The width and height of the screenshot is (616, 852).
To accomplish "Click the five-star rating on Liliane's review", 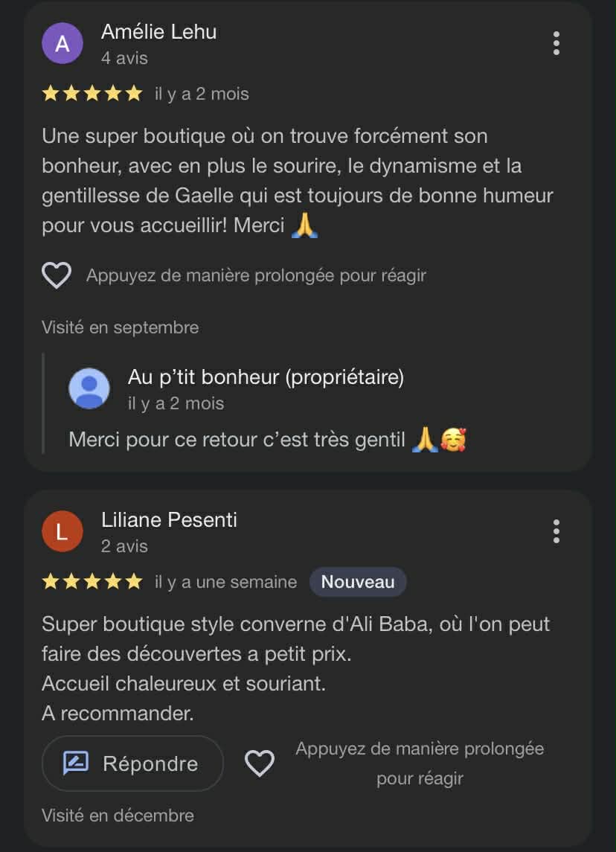I will (x=92, y=582).
